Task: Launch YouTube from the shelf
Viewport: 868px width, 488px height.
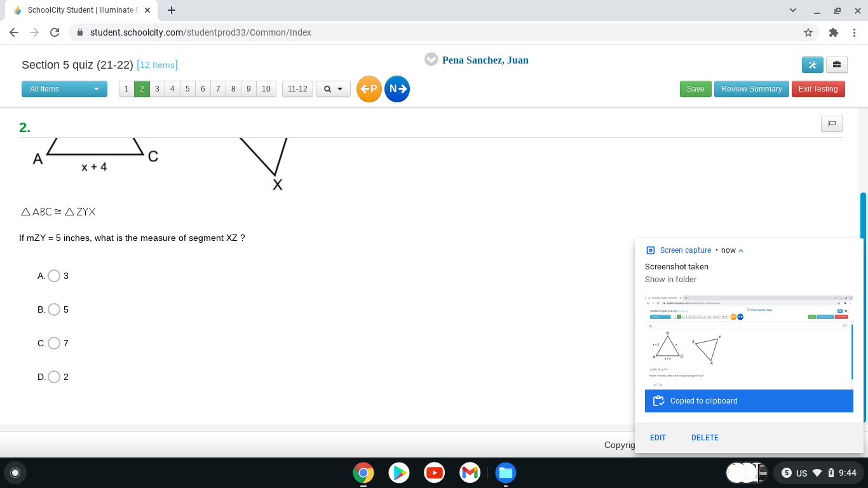Action: click(x=435, y=473)
